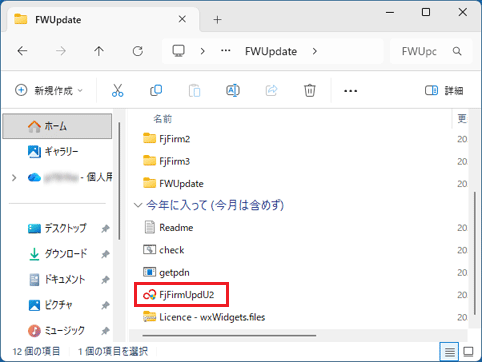Click the pin icon beside ドキュメント

pos(105,280)
